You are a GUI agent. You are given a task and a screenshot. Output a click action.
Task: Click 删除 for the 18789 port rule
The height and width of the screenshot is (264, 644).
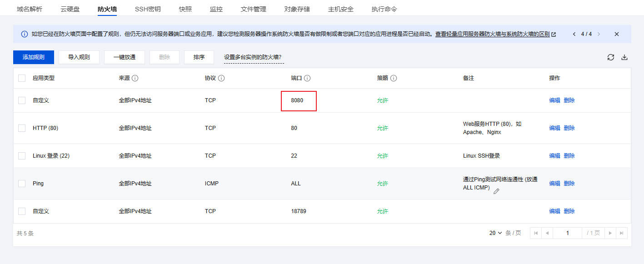point(569,211)
